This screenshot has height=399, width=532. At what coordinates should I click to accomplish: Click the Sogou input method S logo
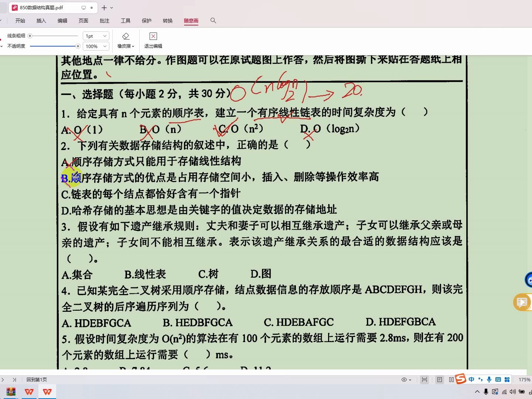click(461, 379)
